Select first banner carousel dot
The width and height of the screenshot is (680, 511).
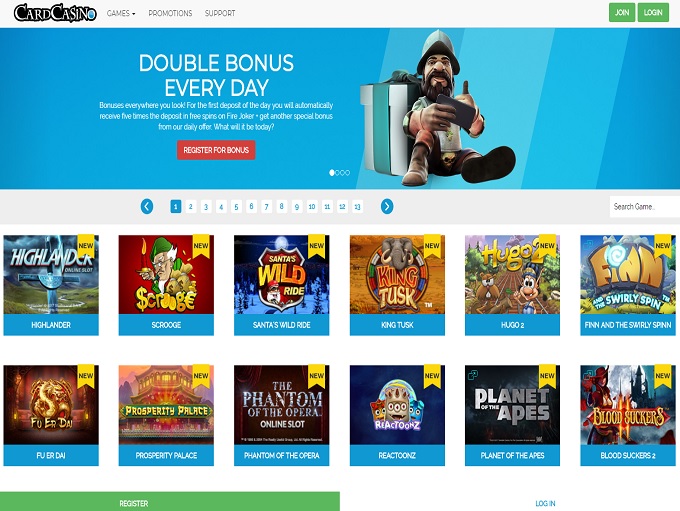[332, 173]
